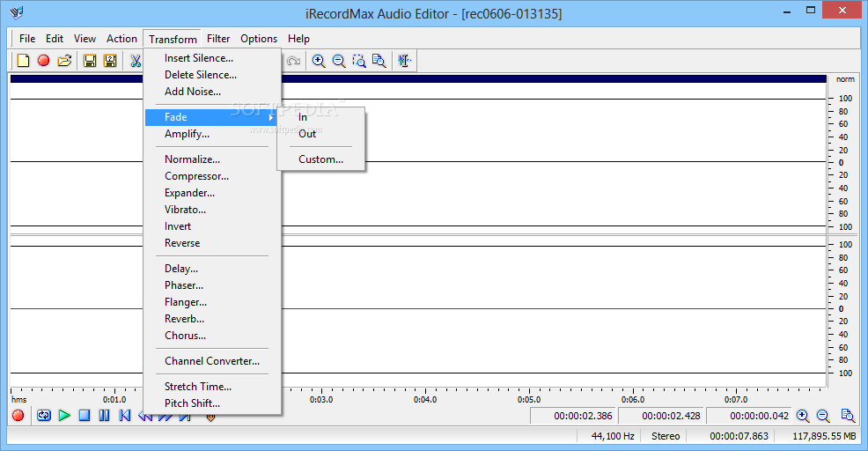Start recording with the top toolbar record icon
The image size is (868, 451).
(43, 61)
